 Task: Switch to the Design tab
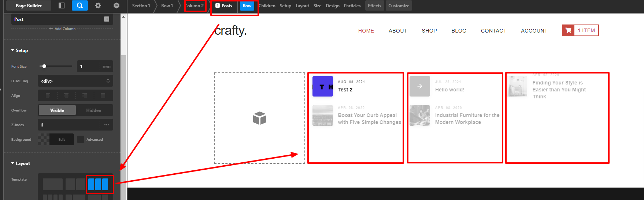[332, 6]
